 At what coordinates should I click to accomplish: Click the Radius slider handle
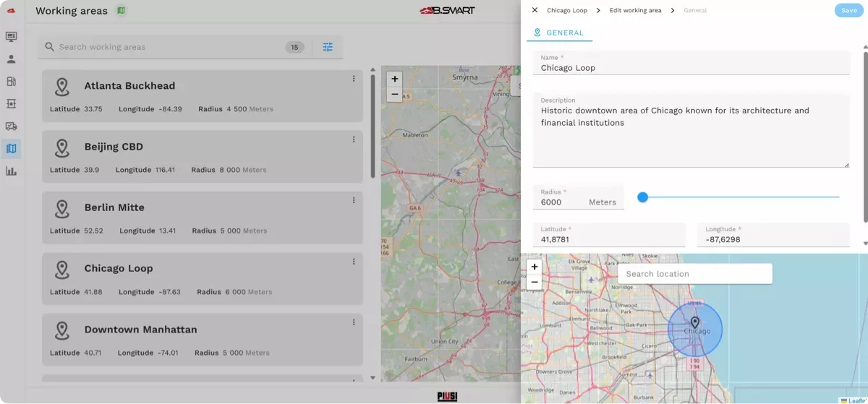(642, 197)
